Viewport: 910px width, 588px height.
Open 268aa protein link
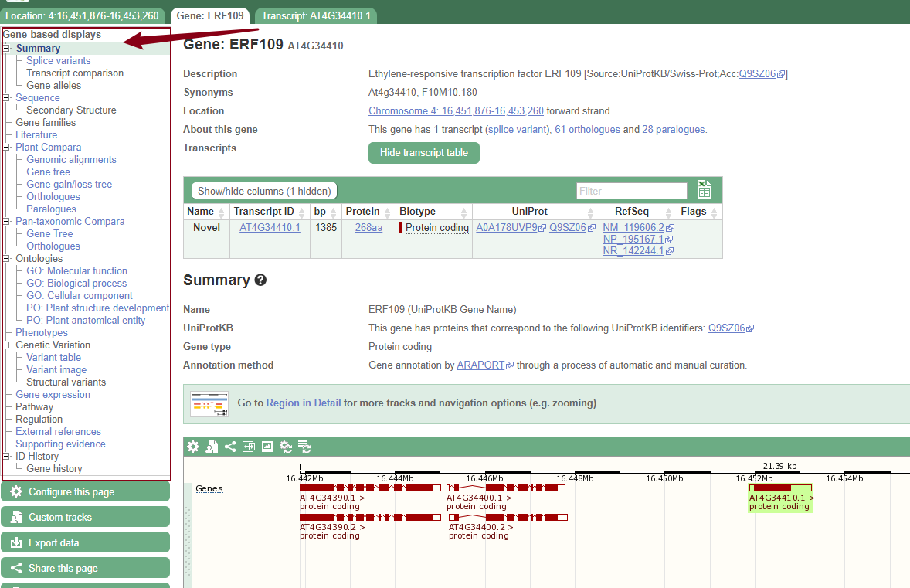[368, 227]
